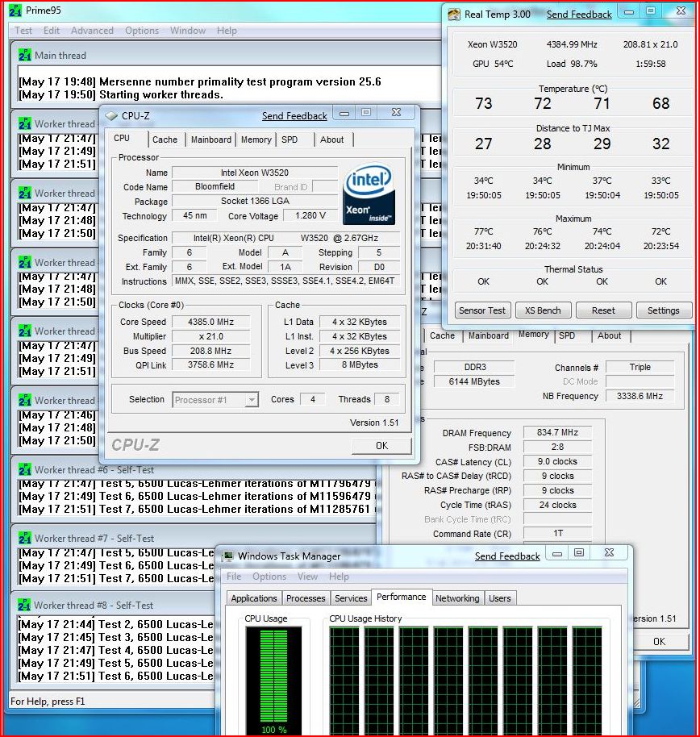Open the Window menu in Prime95

188,31
